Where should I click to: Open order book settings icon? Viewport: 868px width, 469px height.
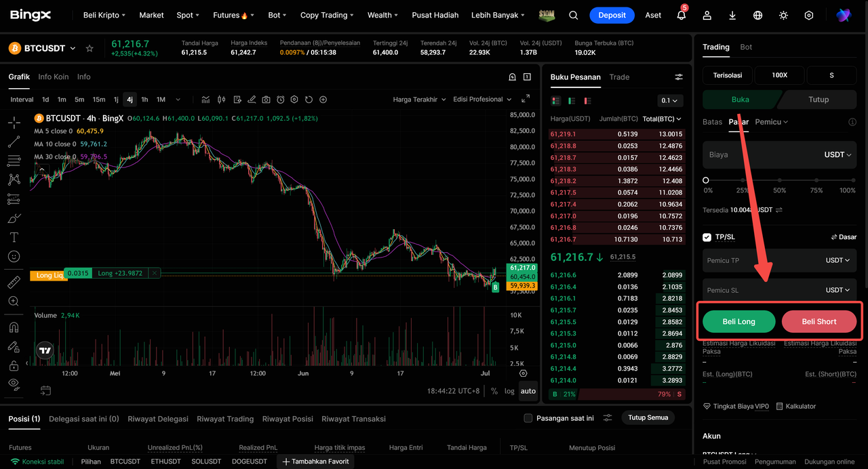point(679,77)
